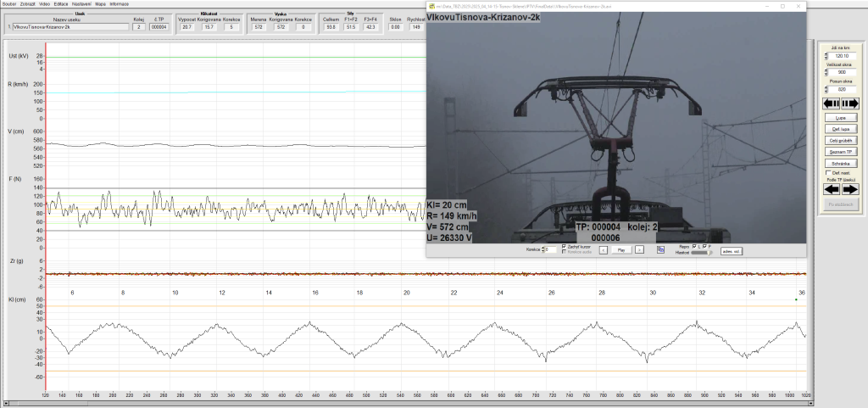The width and height of the screenshot is (868, 408).
Task: Play the pantograph video
Action: point(621,250)
